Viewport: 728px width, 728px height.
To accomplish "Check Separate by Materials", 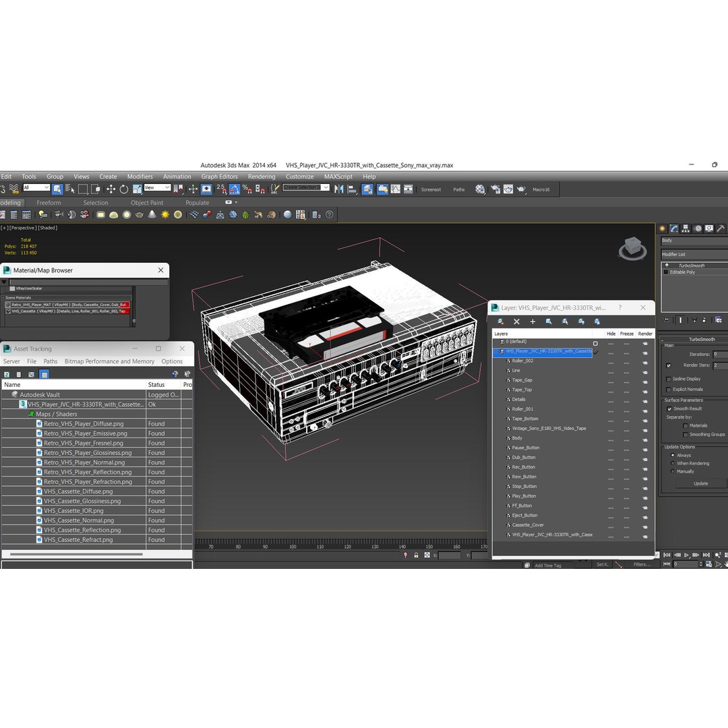I will point(686,426).
